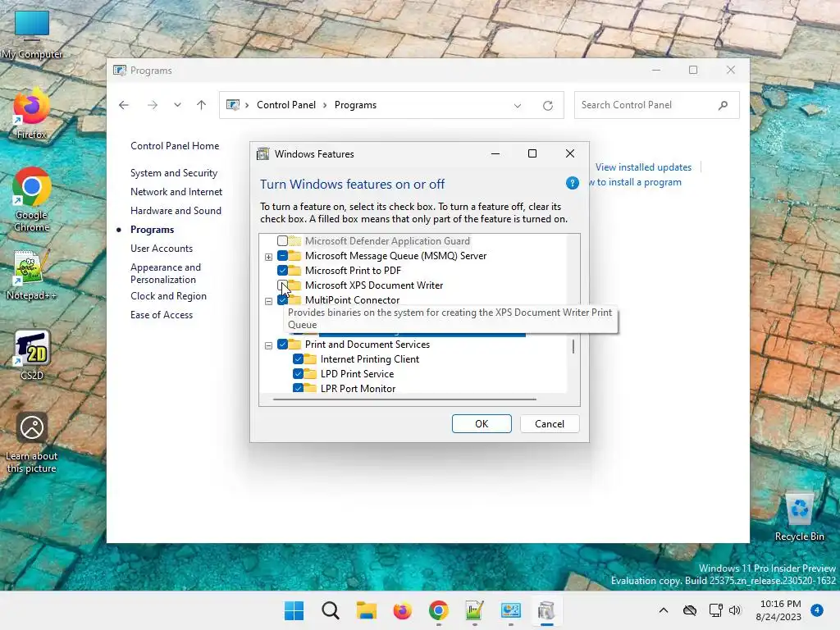Click the how to install a program link

[636, 182]
